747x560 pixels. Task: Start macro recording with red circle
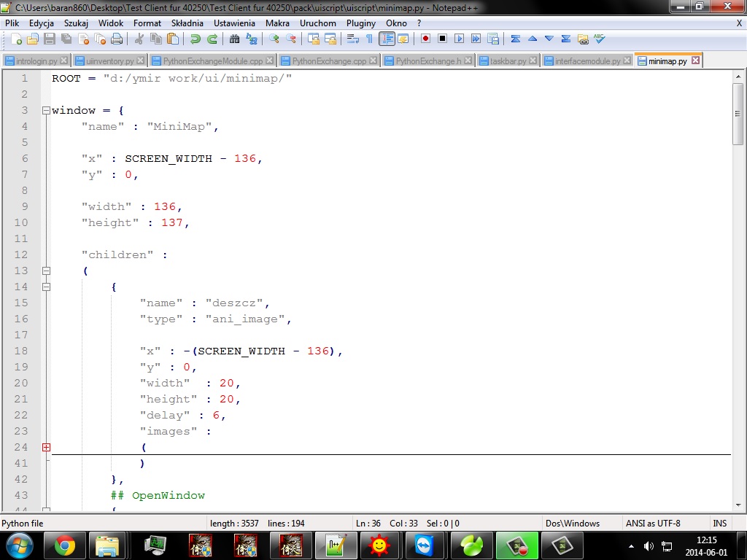click(425, 39)
